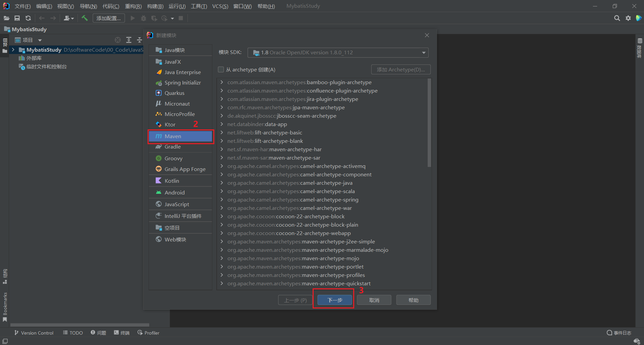644x345 pixels.
Task: Expand bamboo-plugin-archetype entry
Action: [222, 82]
